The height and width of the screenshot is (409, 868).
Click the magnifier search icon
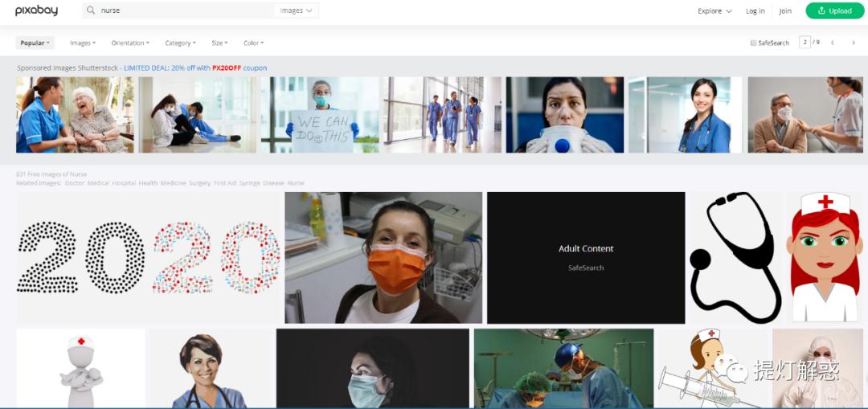point(91,10)
